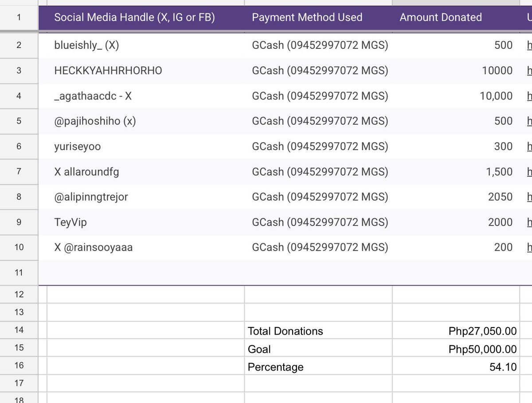Select the amount 10000 in the HECKKYAHHRHORHO row
532x403 pixels.
point(456,71)
